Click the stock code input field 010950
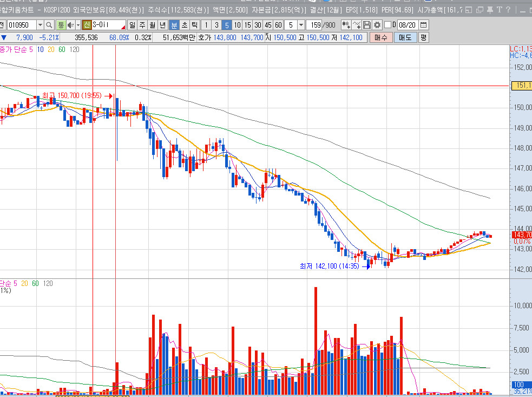532x397 pixels. click(x=21, y=25)
